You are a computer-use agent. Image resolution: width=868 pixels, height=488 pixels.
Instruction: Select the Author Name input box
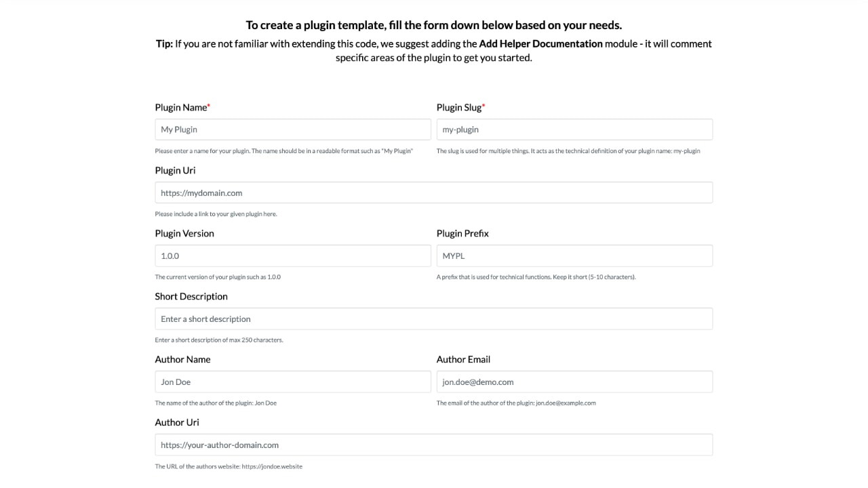(292, 382)
